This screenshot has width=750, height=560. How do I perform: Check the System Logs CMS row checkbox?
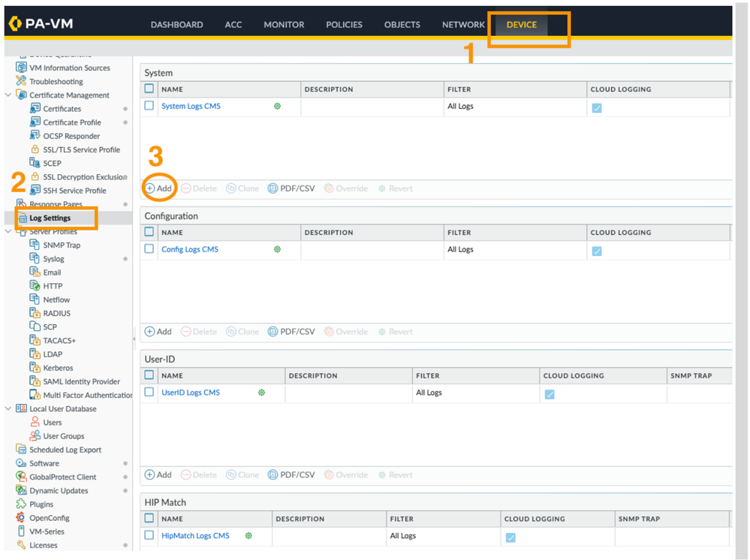pos(149,106)
